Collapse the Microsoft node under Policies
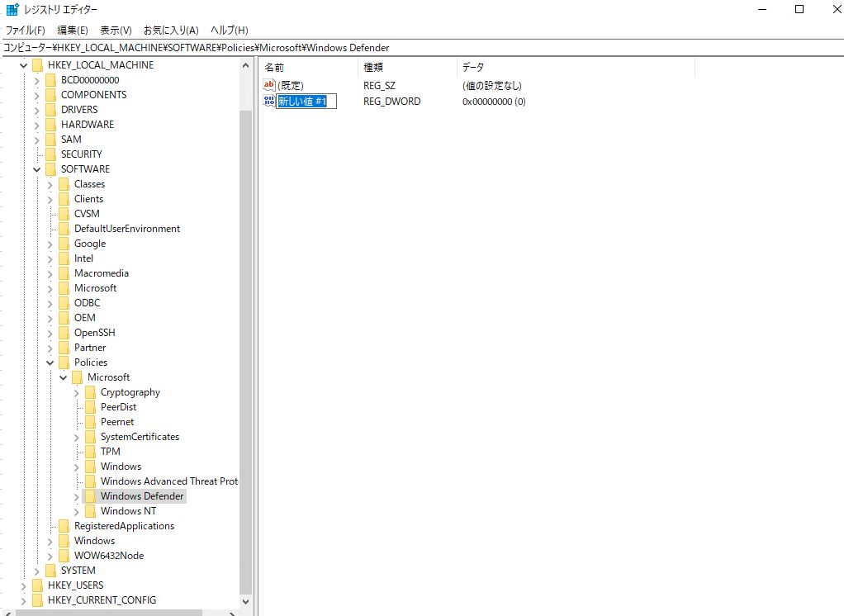This screenshot has height=616, width=844. (x=63, y=377)
